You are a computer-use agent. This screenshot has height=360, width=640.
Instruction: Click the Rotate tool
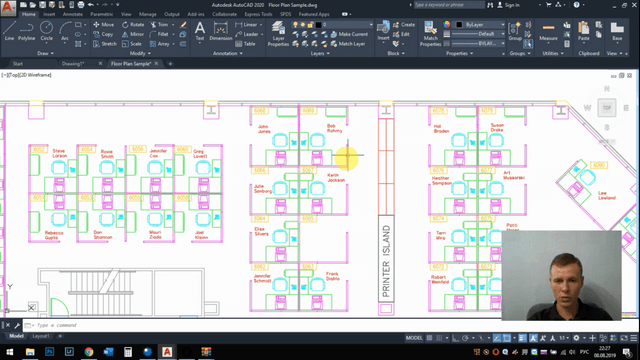[x=133, y=24]
